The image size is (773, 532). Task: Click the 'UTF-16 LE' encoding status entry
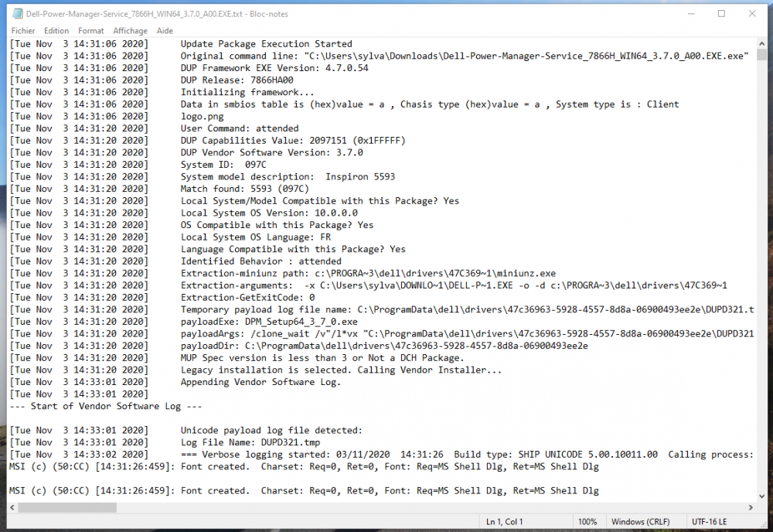click(709, 522)
